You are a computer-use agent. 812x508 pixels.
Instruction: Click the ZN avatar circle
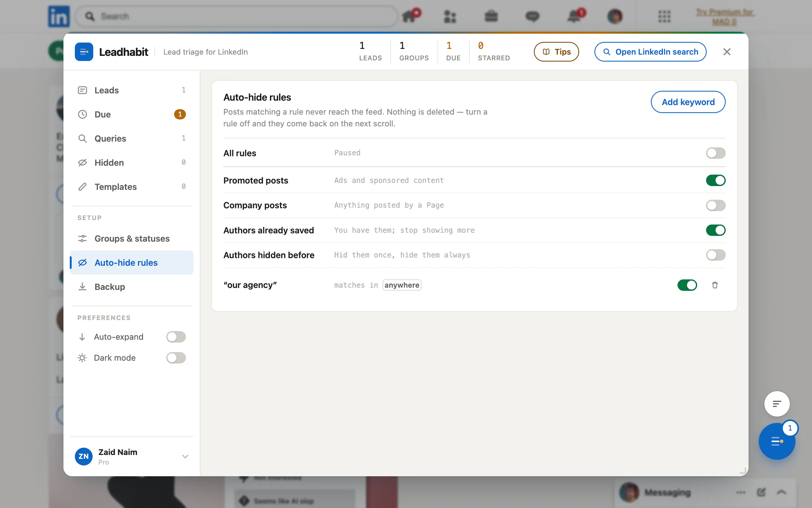[x=83, y=456]
